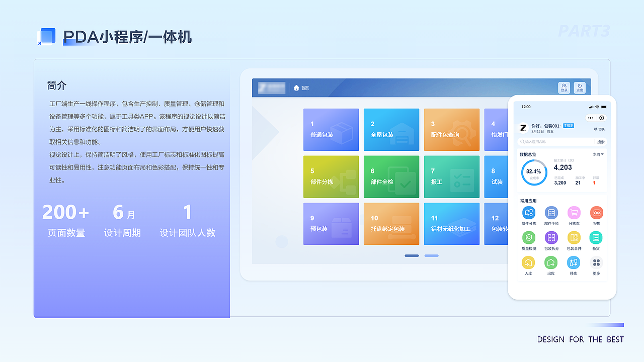Click the blurred logo in tablet header
The width and height of the screenshot is (644, 362).
(272, 88)
